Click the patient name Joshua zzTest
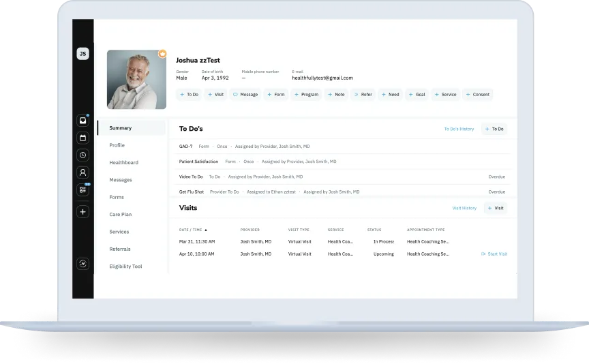Image resolution: width=589 pixels, height=364 pixels. [x=198, y=61]
